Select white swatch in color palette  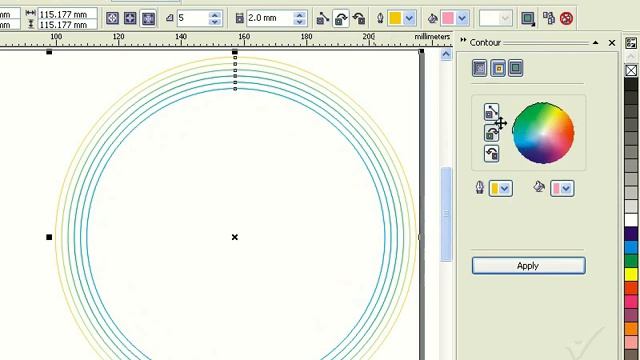(x=631, y=220)
